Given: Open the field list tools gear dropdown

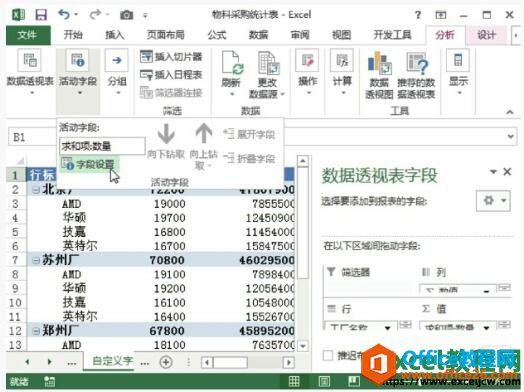Looking at the screenshot, I should (x=493, y=201).
